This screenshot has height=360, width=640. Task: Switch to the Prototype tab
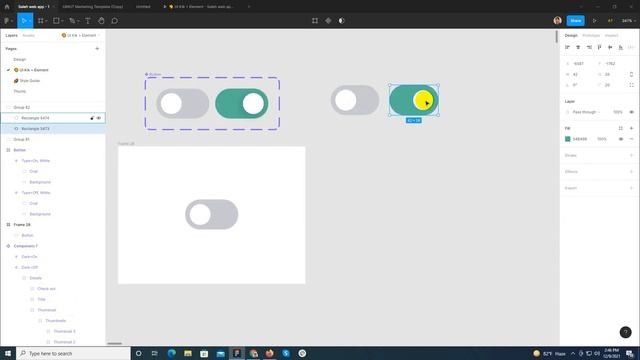(591, 36)
